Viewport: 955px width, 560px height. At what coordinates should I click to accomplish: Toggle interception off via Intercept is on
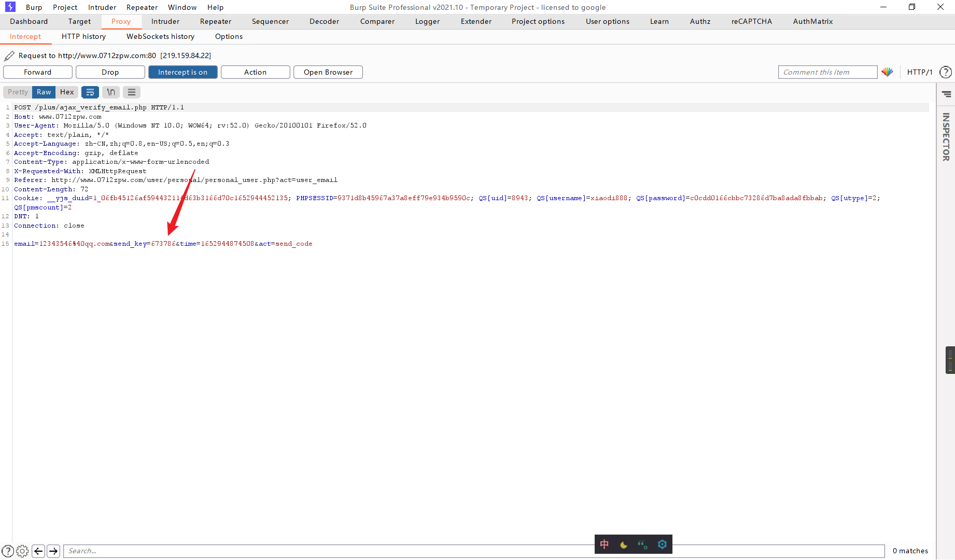point(182,72)
